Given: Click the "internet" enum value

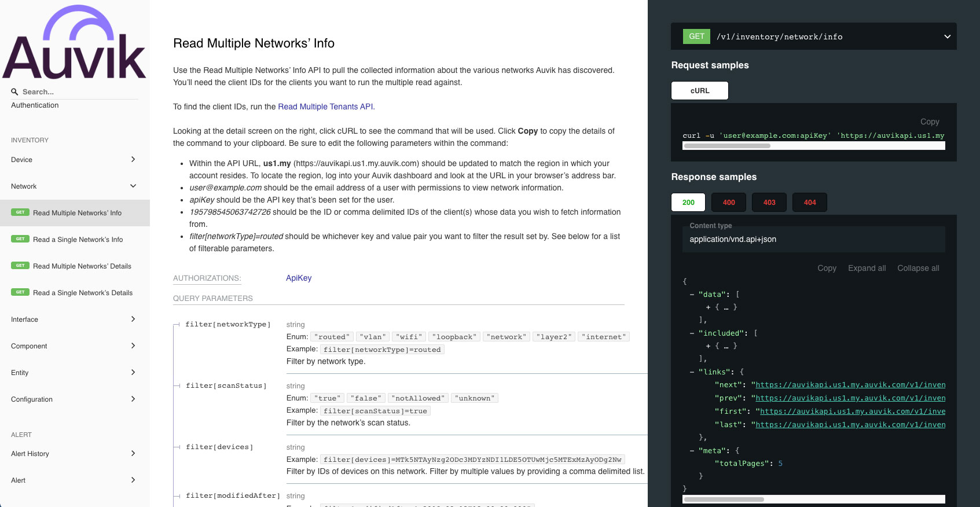Looking at the screenshot, I should 604,337.
